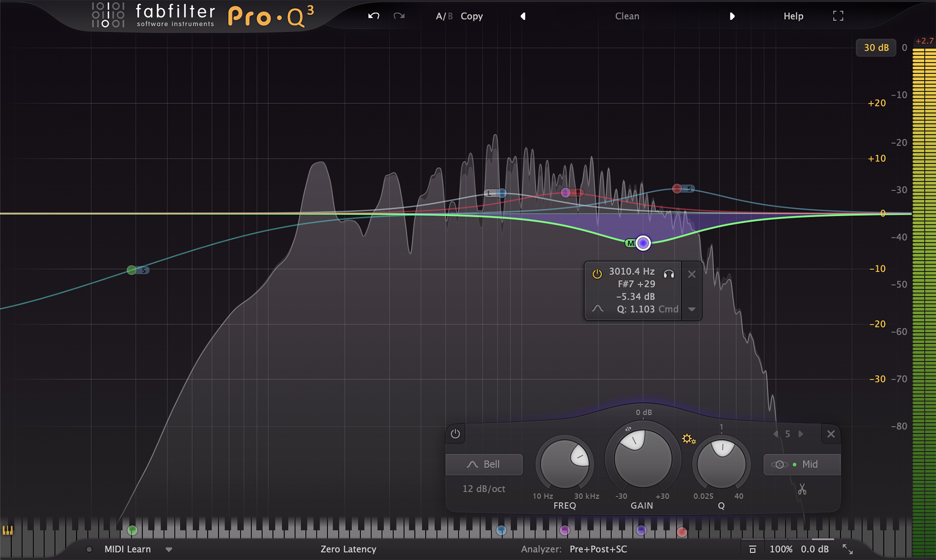Open the band popup dropdown arrow
Viewport: 936px width, 560px height.
tap(692, 309)
